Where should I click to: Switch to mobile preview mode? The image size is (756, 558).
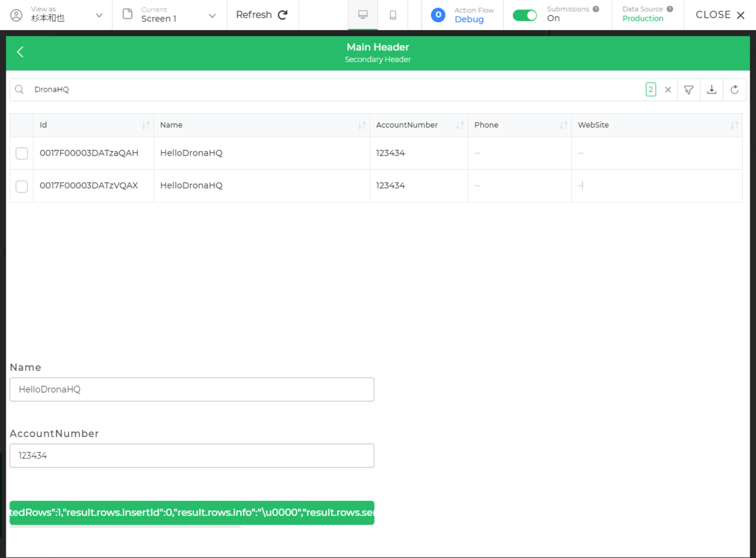[x=393, y=14]
